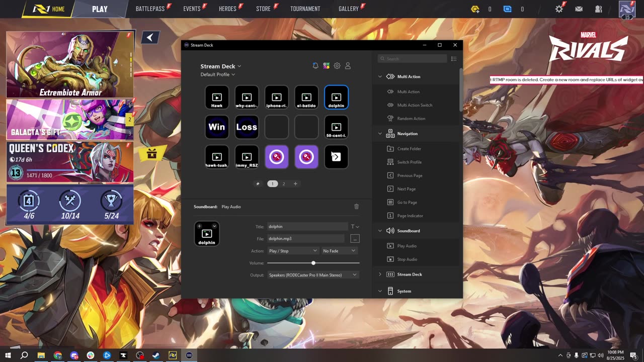The height and width of the screenshot is (362, 644).
Task: Open the Play / Stop action dropdown
Action: point(293,251)
